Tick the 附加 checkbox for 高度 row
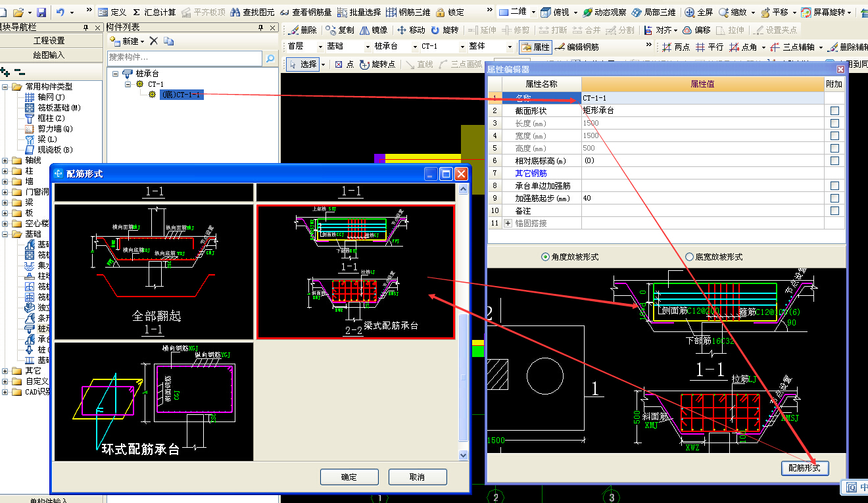 click(834, 148)
